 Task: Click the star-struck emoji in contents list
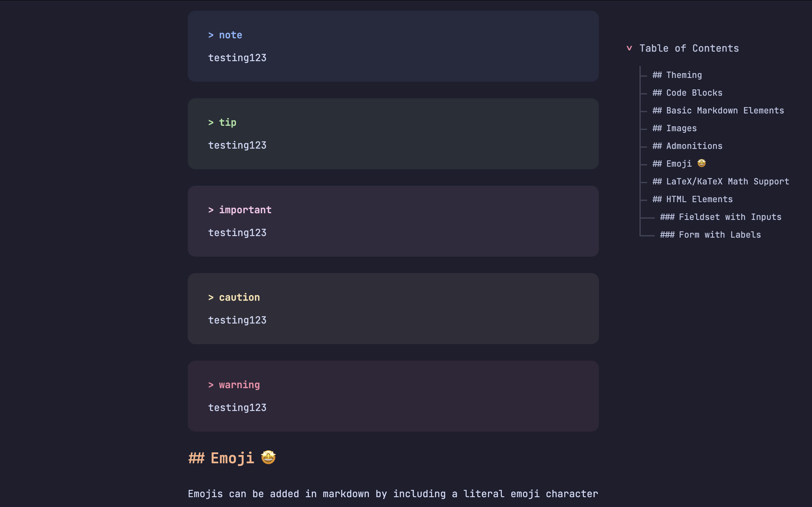pyautogui.click(x=702, y=163)
